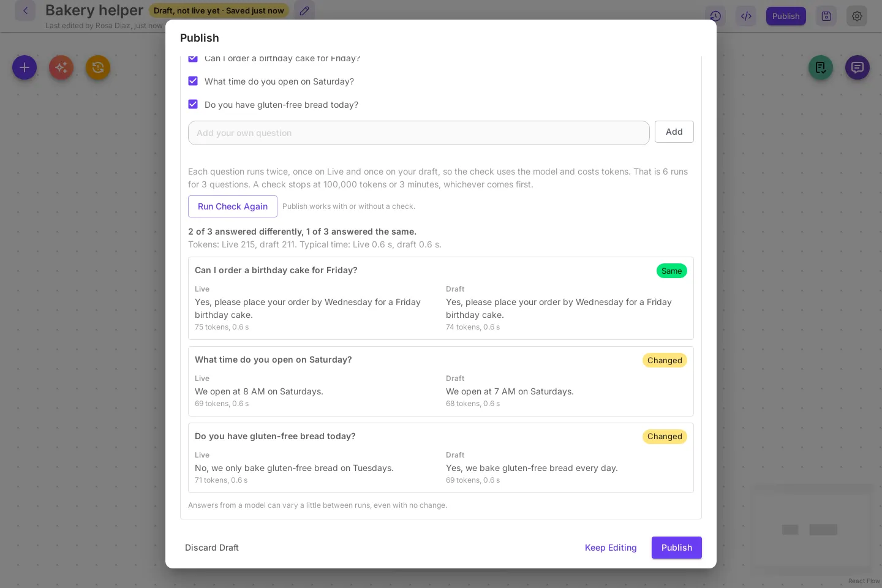Viewport: 882px width, 588px height.
Task: Confirm with the Publish button in dialog footer
Action: coord(677,548)
